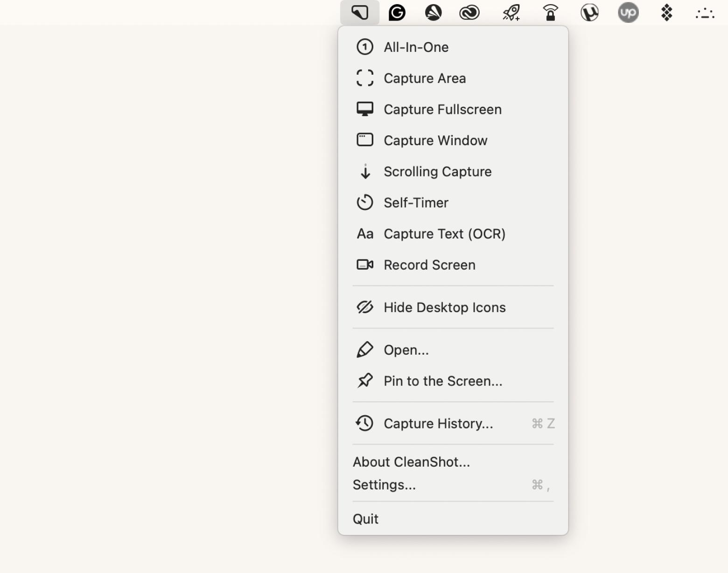Quit CleanShot from the menu
This screenshot has width=728, height=573.
click(365, 519)
